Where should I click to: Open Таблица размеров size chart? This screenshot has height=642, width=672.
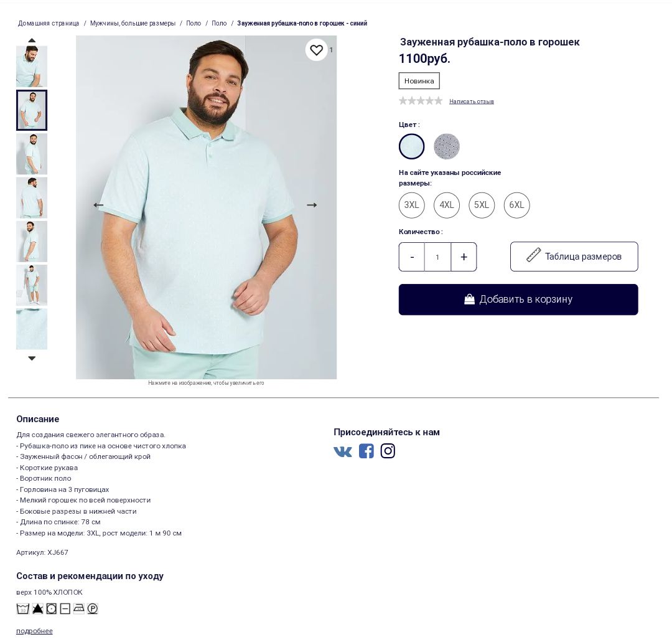(574, 257)
